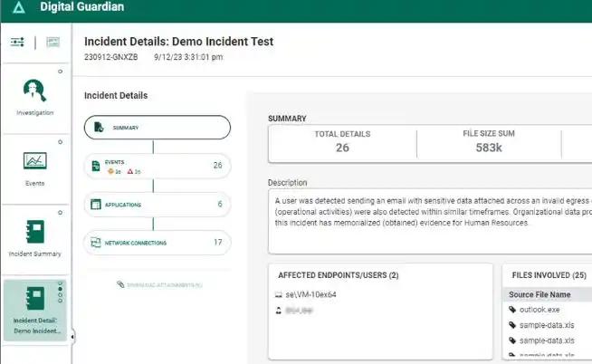Image resolution: width=592 pixels, height=364 pixels.
Task: Click the Digital Guardian triangle logo
Action: point(19,7)
